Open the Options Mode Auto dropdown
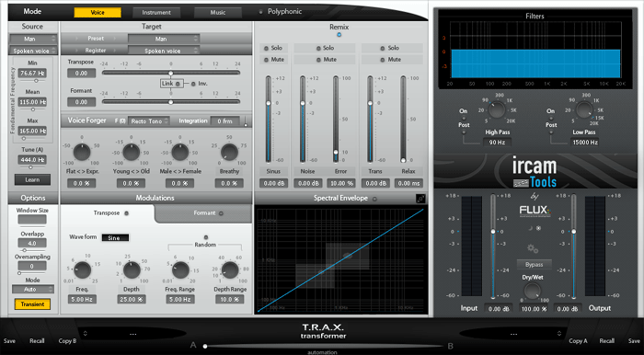 (x=33, y=290)
